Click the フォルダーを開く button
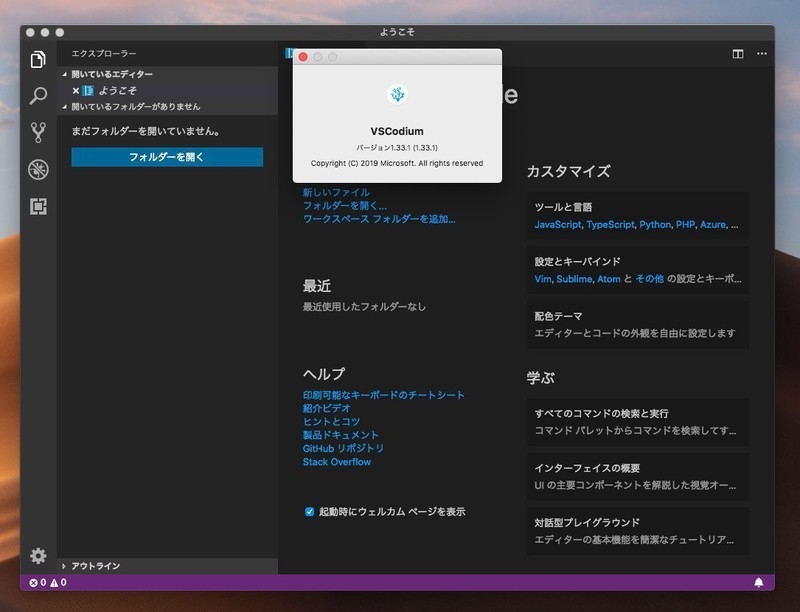 (x=167, y=157)
